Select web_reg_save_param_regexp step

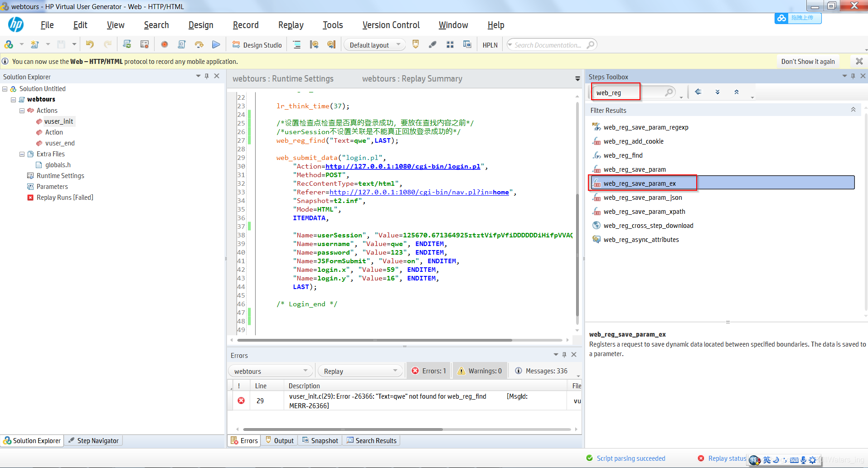[646, 127]
